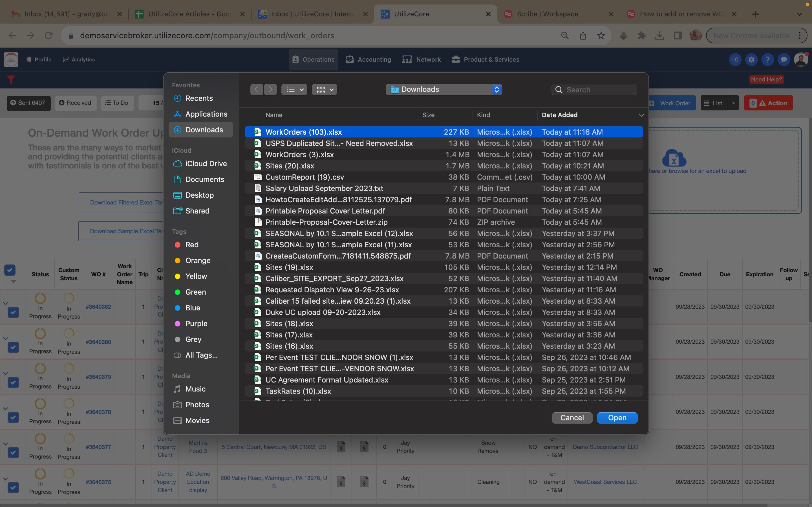This screenshot has width=812, height=507.
Task: Select the Red tag in sidebar
Action: (192, 245)
